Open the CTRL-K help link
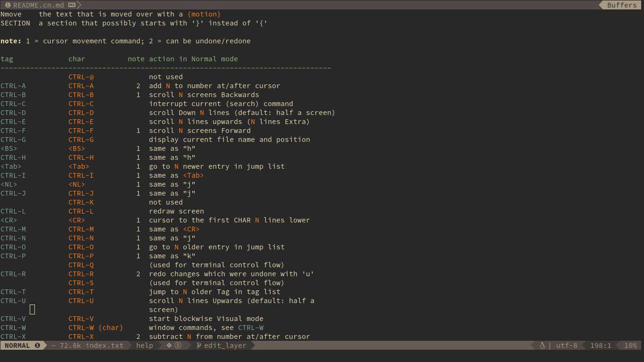Viewport: 644px width, 362px height. click(81, 202)
